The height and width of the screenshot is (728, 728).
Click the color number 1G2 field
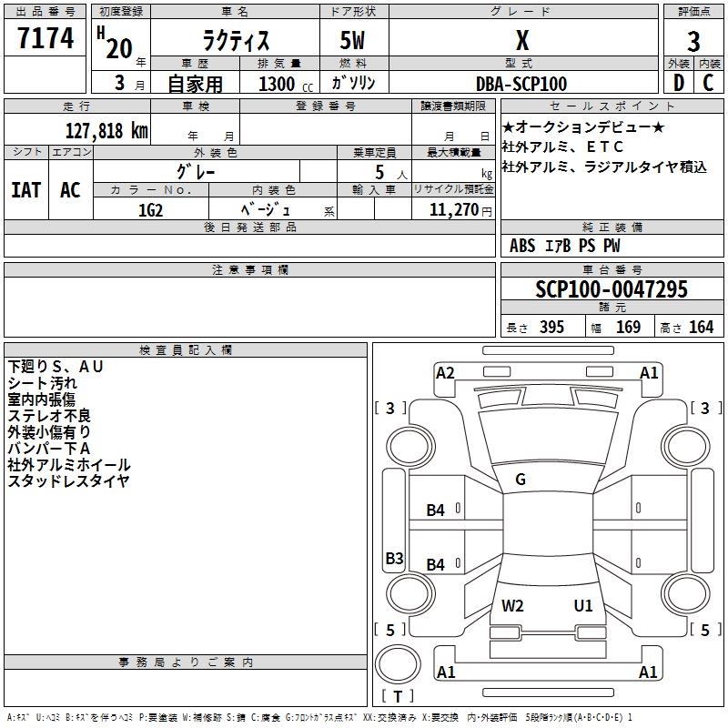coord(151,210)
